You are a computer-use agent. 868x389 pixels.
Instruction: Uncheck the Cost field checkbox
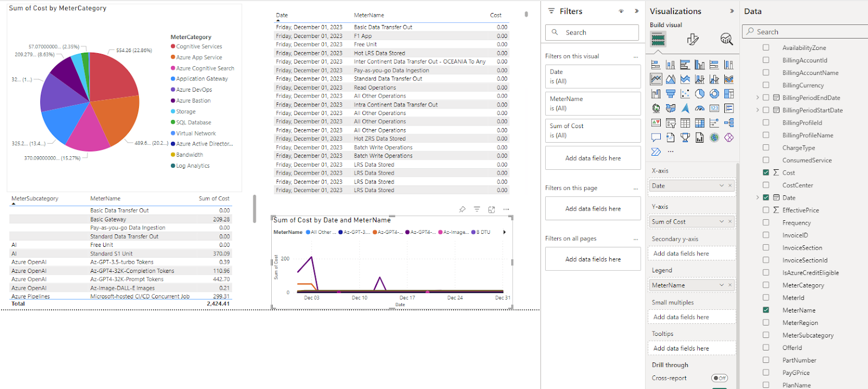[x=766, y=173]
